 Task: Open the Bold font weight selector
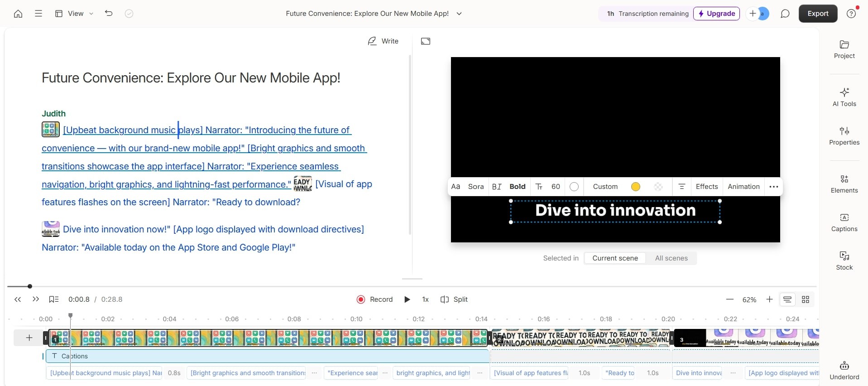(x=518, y=187)
